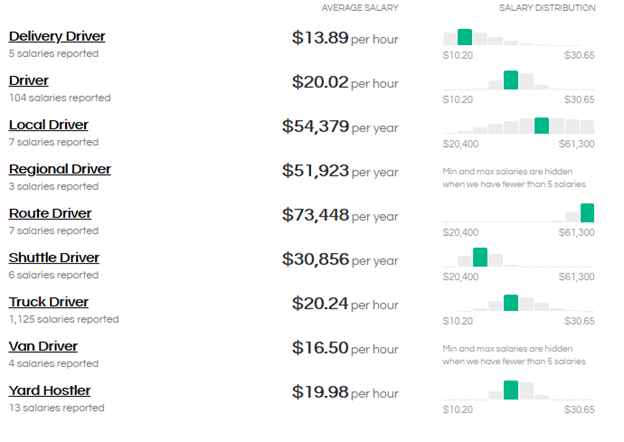Click green bar in Route Driver distribution
624x442 pixels.
pyautogui.click(x=587, y=212)
